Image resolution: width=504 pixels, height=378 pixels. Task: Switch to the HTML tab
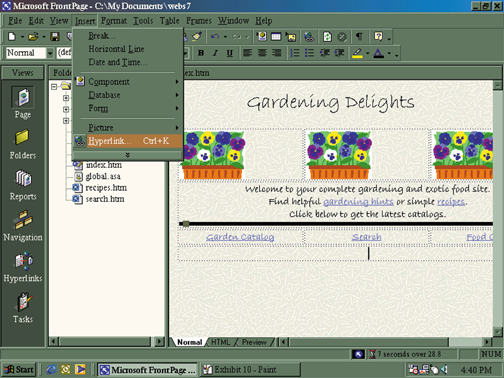pyautogui.click(x=221, y=342)
